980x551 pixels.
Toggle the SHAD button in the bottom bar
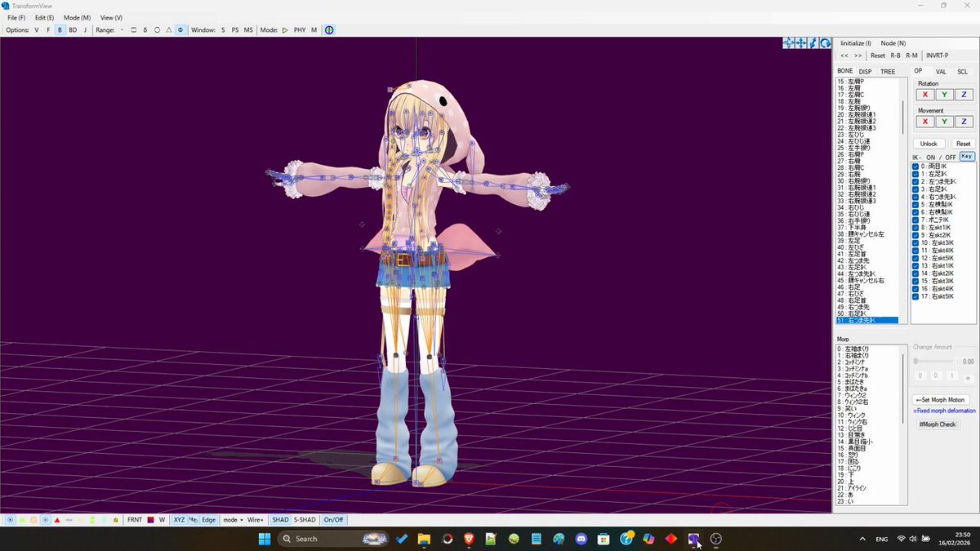tap(280, 520)
